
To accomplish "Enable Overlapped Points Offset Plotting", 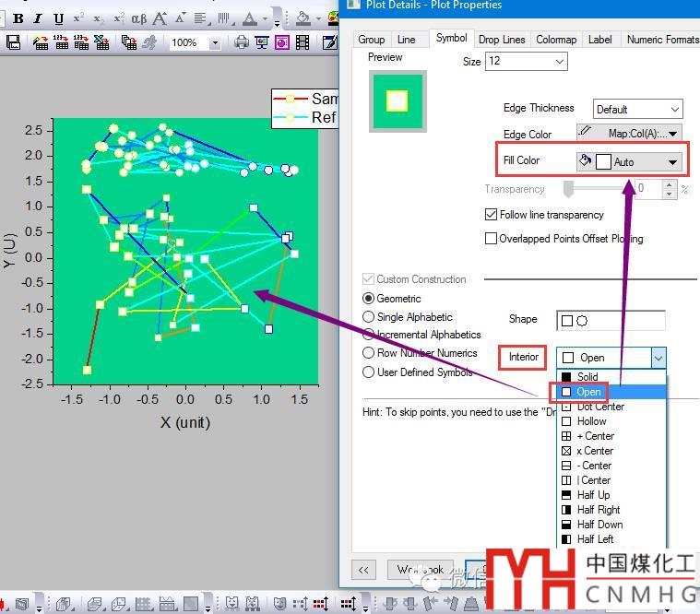I will (x=491, y=239).
